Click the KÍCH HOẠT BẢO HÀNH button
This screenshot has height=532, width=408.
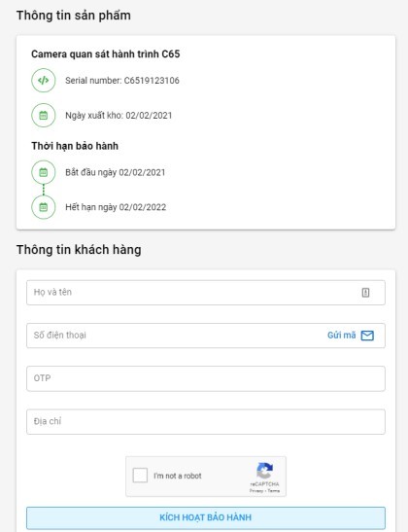point(206,517)
